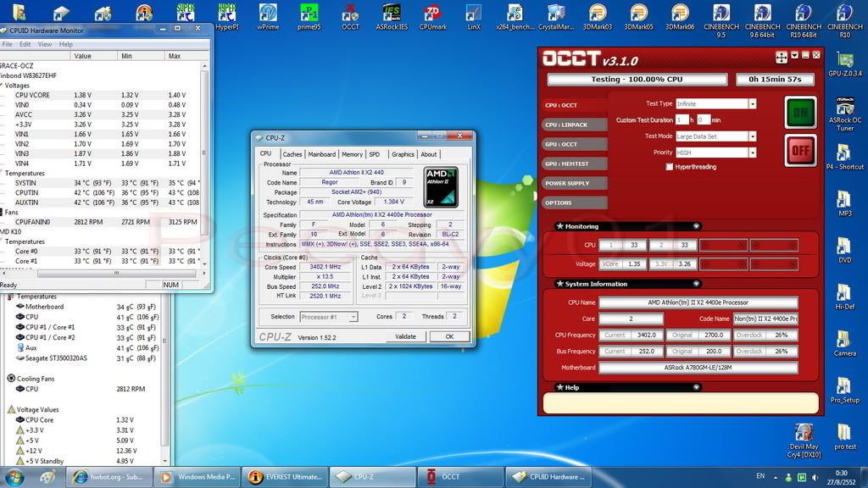Screen dimensions: 868x488
Task: Click the HyperPI desktop shortcut
Action: (227, 17)
